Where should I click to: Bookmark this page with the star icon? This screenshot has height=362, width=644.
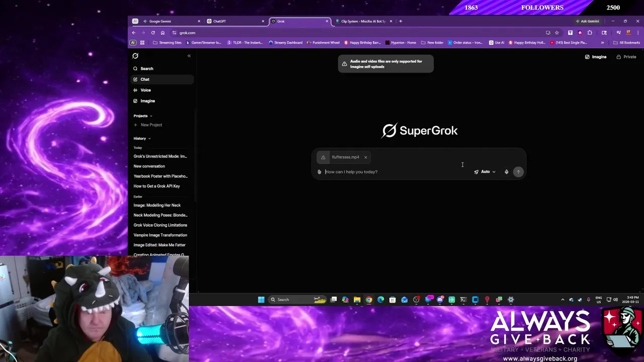pyautogui.click(x=557, y=33)
